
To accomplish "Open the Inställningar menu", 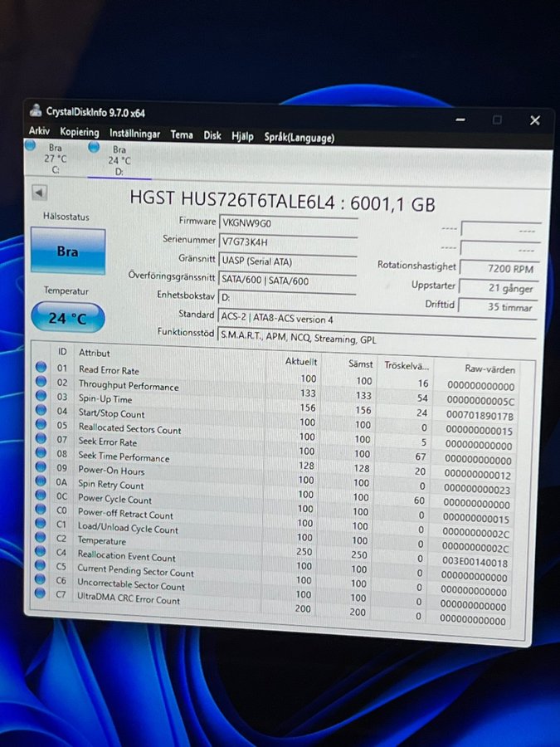I will (x=134, y=134).
